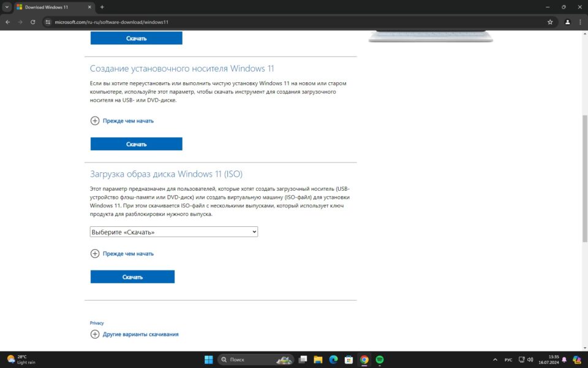Click the taskbar Поиск search box
588x368 pixels.
click(255, 359)
